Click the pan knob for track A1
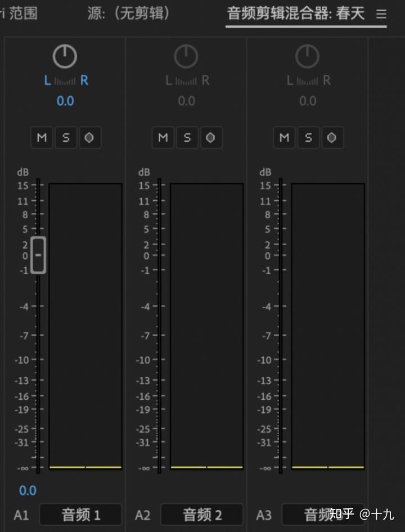405x532 pixels. click(x=65, y=56)
